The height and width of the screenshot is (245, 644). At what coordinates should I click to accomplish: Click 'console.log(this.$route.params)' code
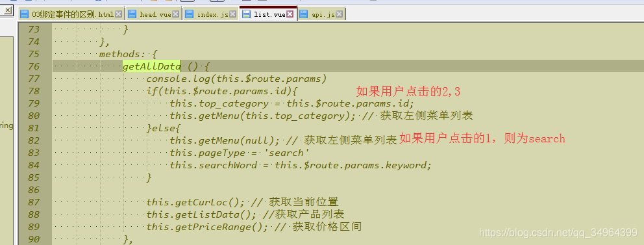236,79
